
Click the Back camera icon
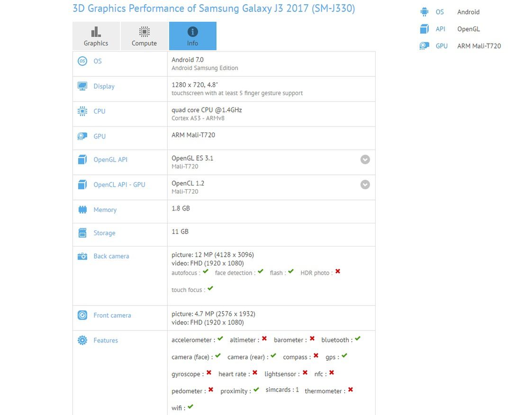point(82,256)
